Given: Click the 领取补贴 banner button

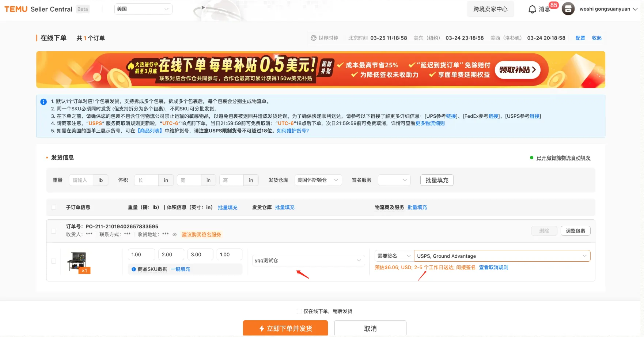Looking at the screenshot, I should tap(517, 70).
